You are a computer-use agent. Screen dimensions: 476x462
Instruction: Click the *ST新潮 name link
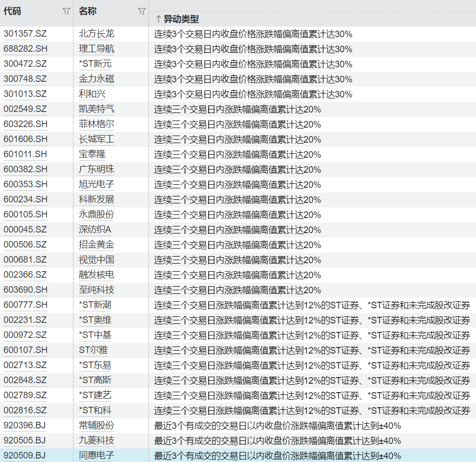(95, 305)
